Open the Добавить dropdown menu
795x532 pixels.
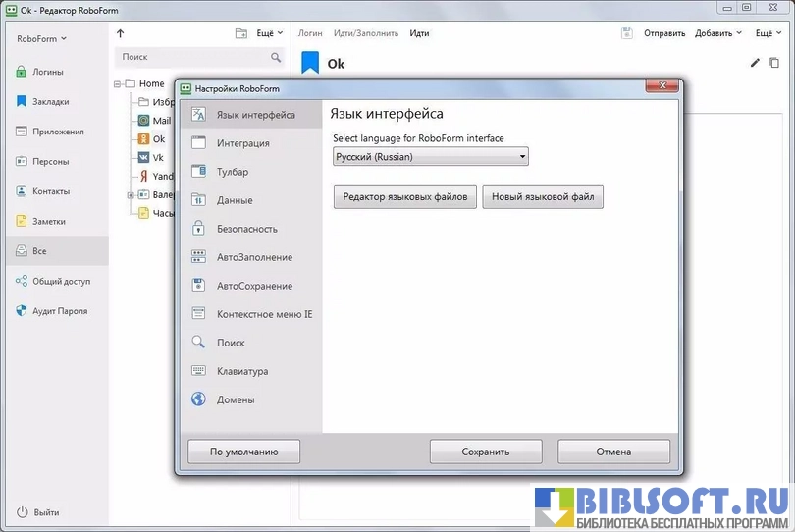[x=718, y=33]
